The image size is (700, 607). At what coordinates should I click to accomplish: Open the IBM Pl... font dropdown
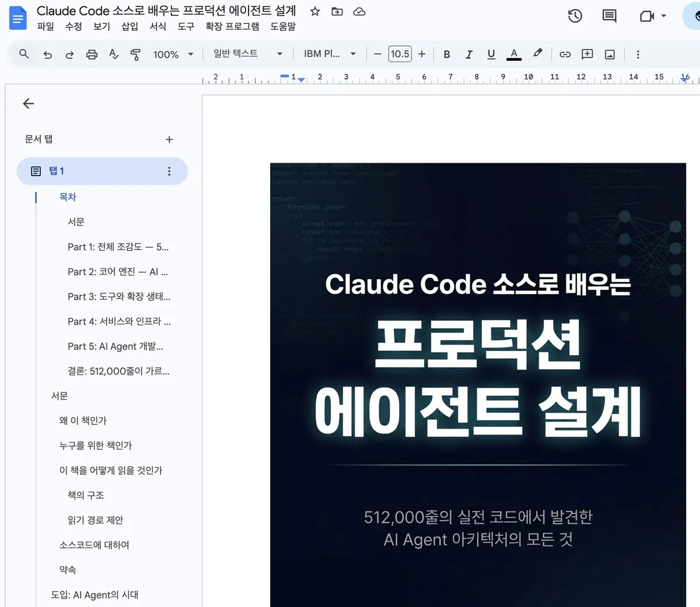(x=330, y=54)
